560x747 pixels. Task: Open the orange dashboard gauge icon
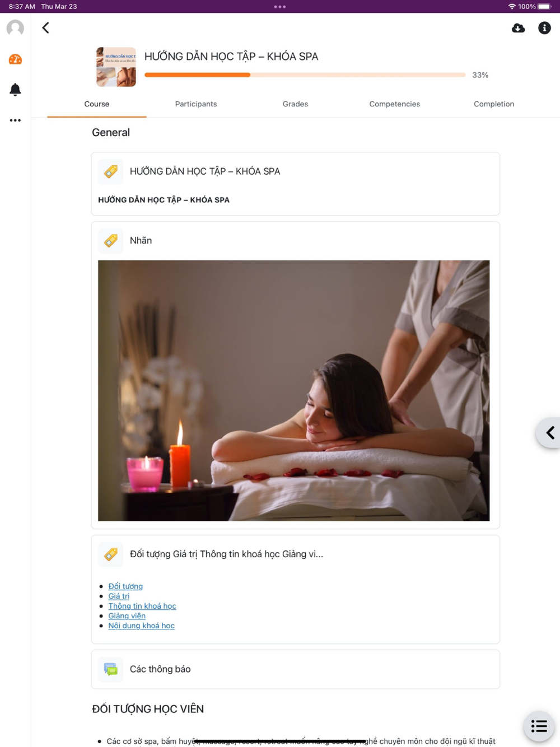pyautogui.click(x=15, y=59)
